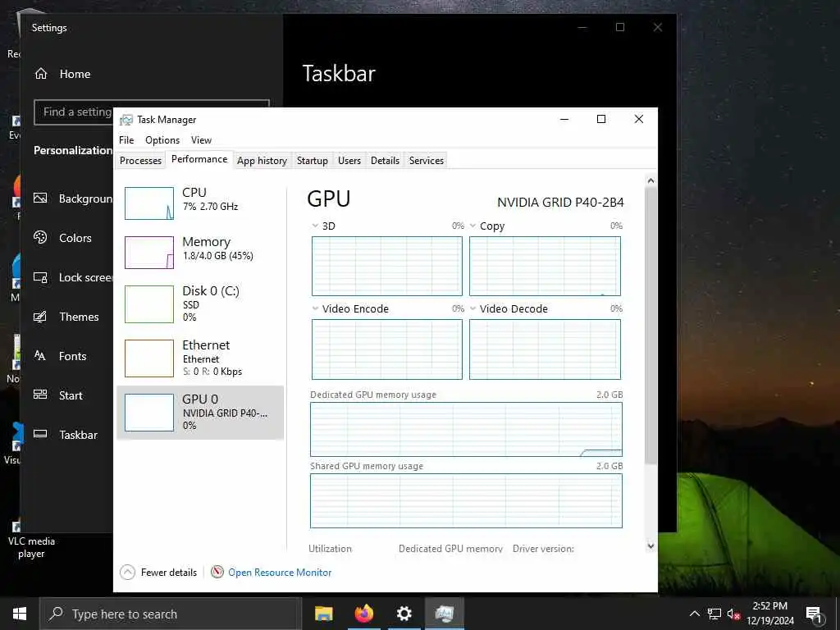Click the Fewer details label

(x=169, y=572)
